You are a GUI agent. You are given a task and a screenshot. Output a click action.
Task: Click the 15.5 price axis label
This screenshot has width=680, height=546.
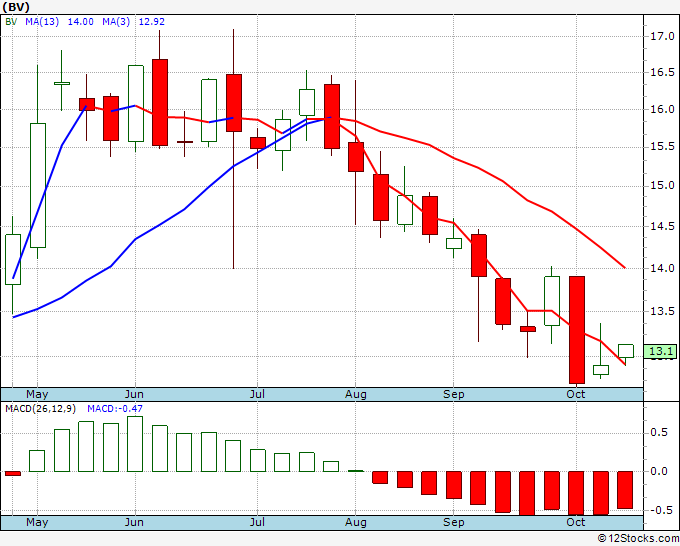pos(662,147)
